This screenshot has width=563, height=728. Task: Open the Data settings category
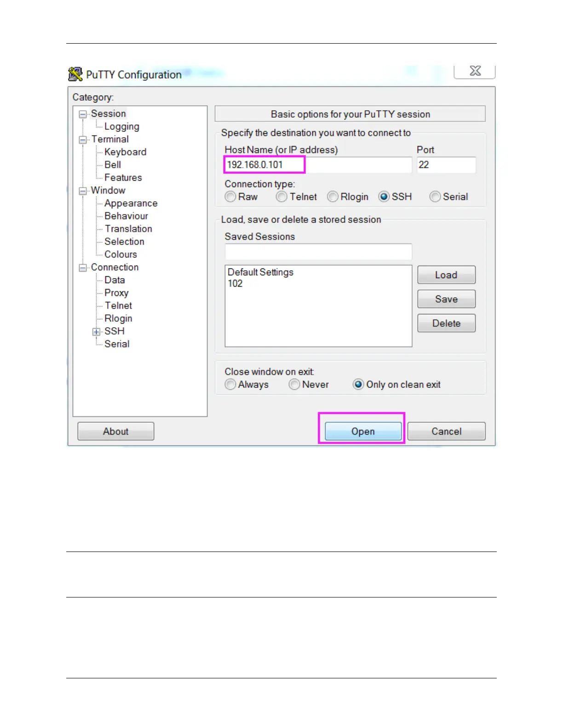(x=115, y=280)
